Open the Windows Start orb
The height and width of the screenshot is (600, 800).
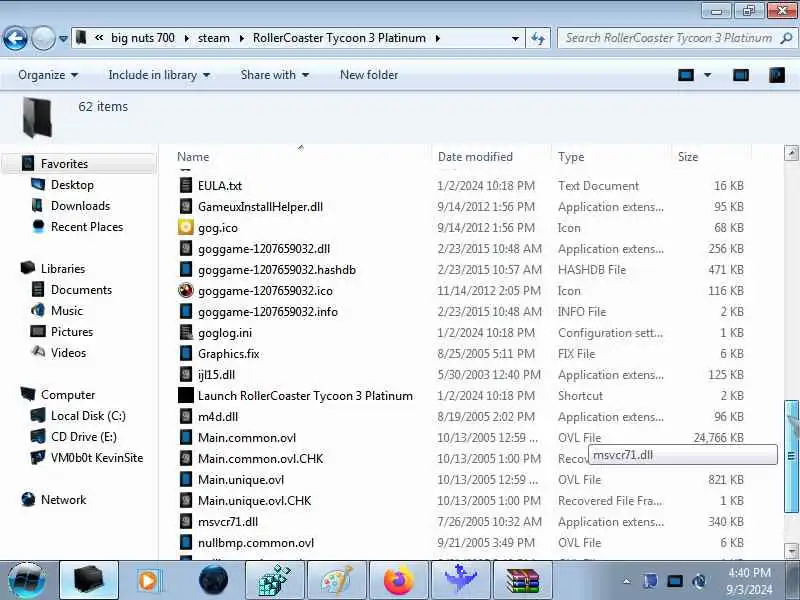[x=27, y=580]
